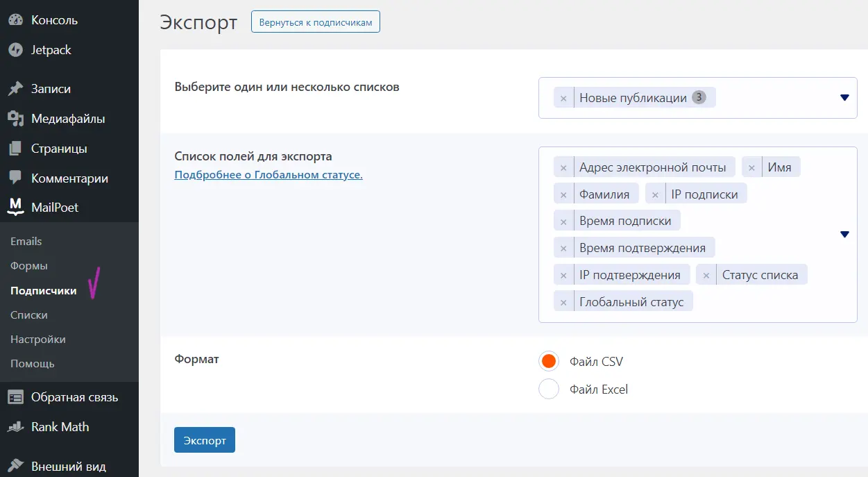This screenshot has width=868, height=477.
Task: Select the Файл CSV format option
Action: pos(549,361)
